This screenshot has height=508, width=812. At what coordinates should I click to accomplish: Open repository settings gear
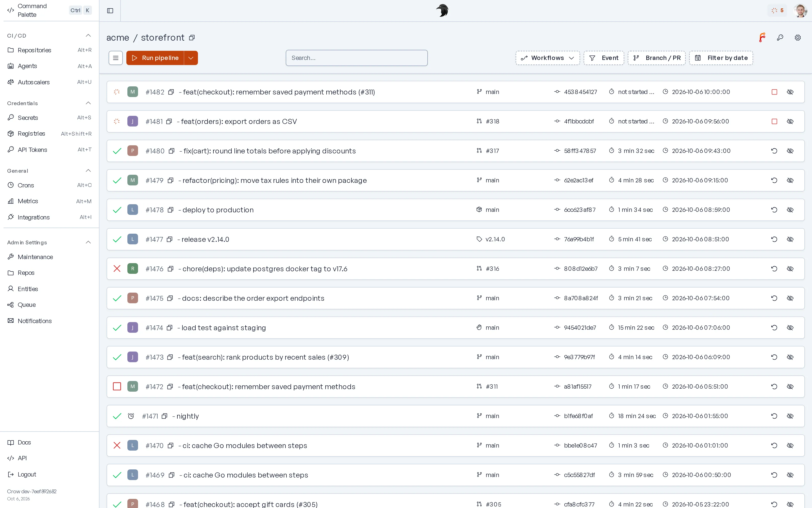click(x=798, y=38)
